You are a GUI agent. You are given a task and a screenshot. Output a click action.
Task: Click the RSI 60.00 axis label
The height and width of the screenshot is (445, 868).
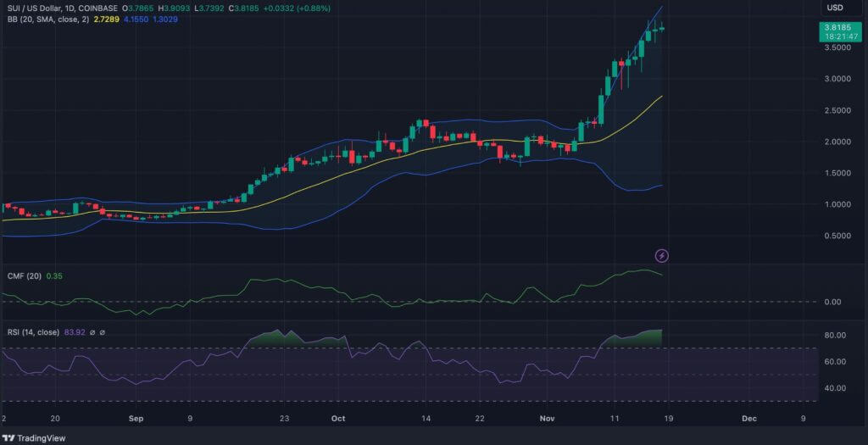[835, 362]
